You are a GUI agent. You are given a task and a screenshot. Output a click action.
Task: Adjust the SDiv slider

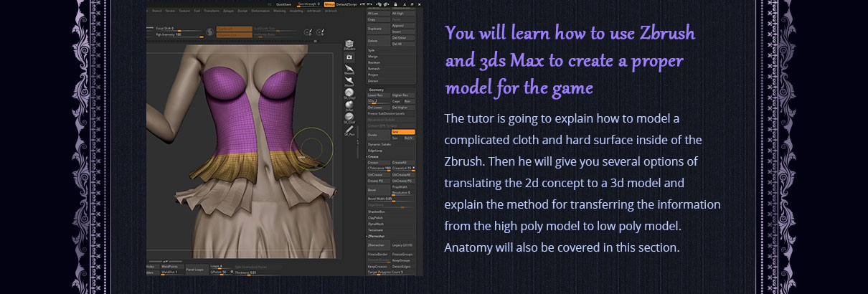coord(378,102)
